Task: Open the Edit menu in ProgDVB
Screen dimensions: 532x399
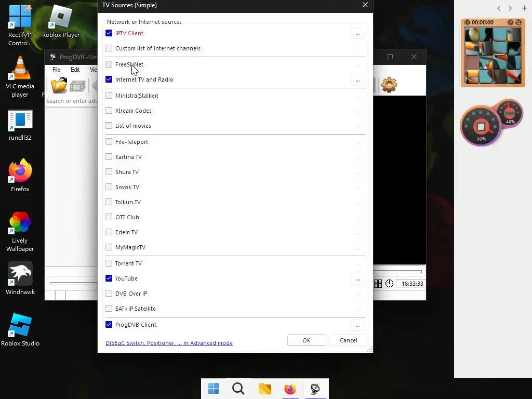Action: click(x=75, y=70)
